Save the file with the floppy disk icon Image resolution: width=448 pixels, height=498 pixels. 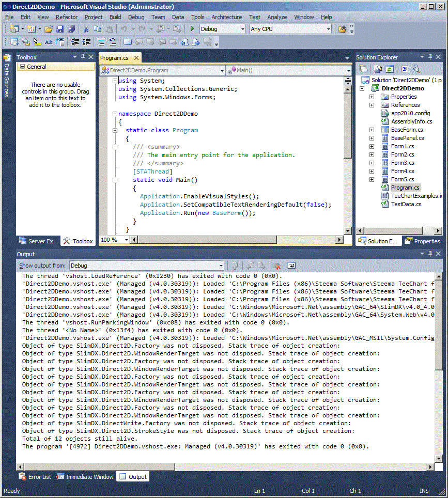click(x=60, y=29)
